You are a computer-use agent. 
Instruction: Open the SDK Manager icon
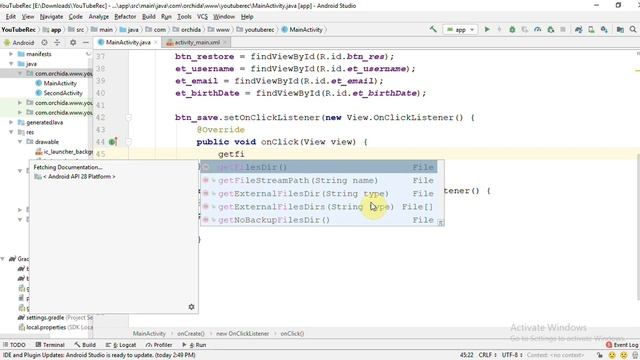[604, 29]
